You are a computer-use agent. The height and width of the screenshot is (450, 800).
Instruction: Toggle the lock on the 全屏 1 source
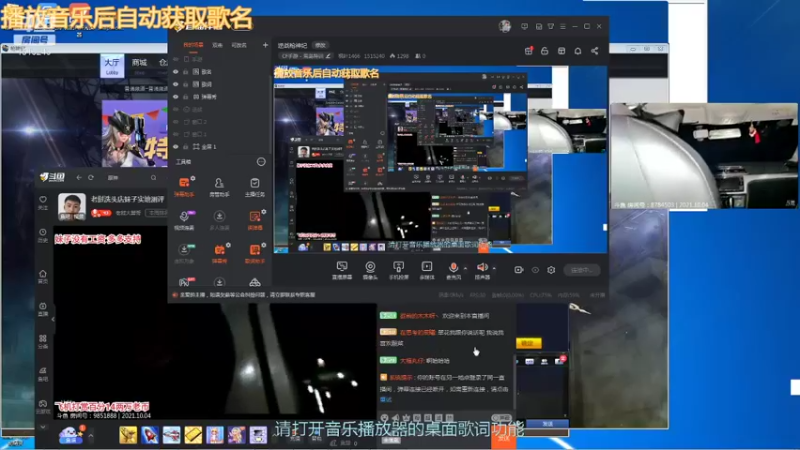(186, 146)
